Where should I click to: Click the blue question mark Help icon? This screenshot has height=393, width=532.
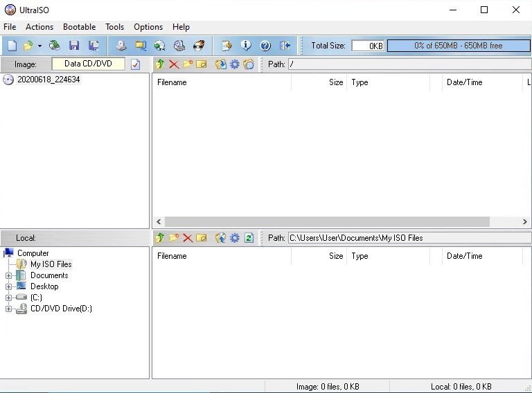point(265,46)
